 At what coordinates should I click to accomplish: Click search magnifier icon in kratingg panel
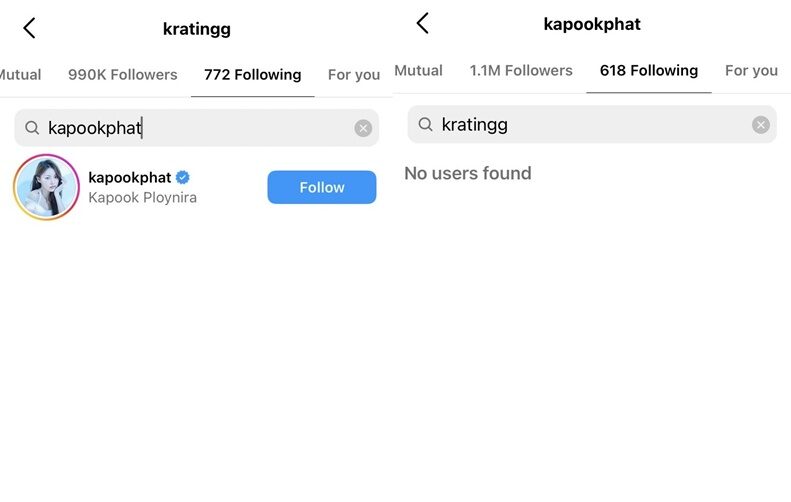[x=32, y=128]
